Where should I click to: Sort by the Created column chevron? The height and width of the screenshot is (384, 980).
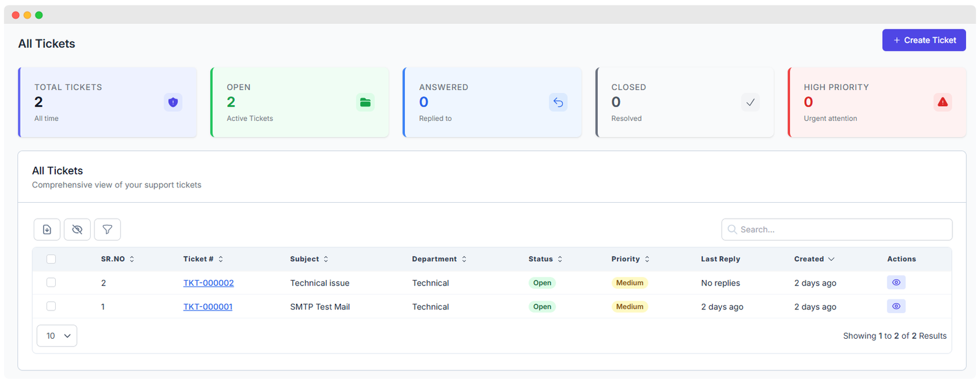[x=831, y=259]
